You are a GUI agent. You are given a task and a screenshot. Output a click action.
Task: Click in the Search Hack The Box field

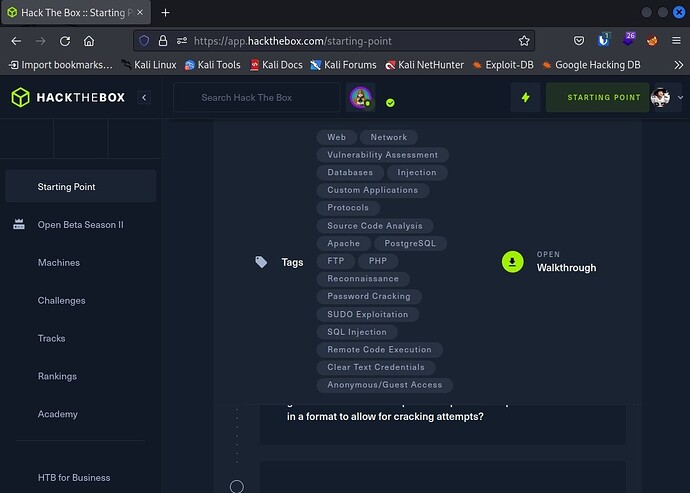pyautogui.click(x=257, y=97)
